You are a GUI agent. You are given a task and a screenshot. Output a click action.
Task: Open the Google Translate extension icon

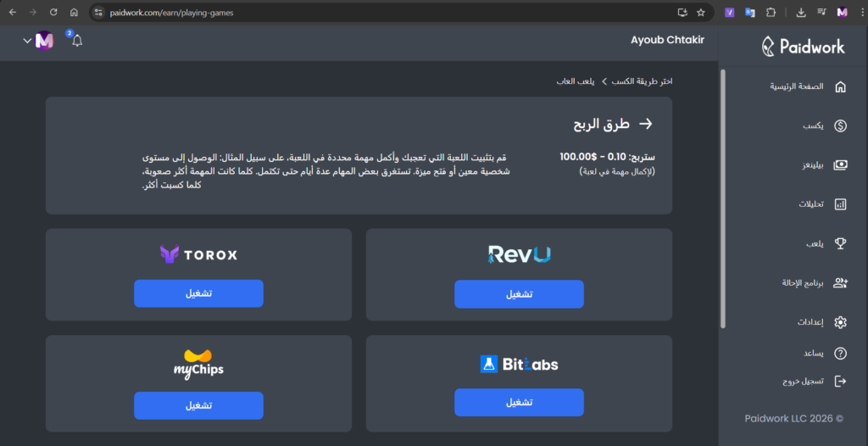coord(750,12)
